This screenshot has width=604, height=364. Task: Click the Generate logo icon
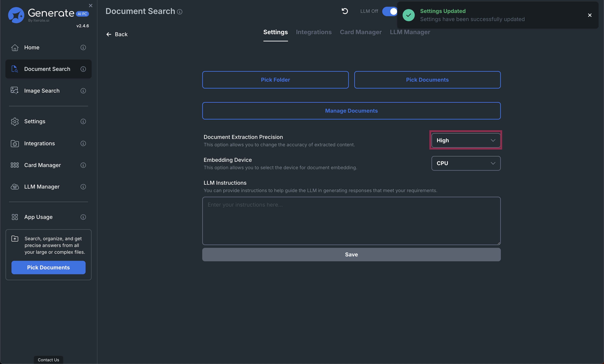pyautogui.click(x=16, y=15)
